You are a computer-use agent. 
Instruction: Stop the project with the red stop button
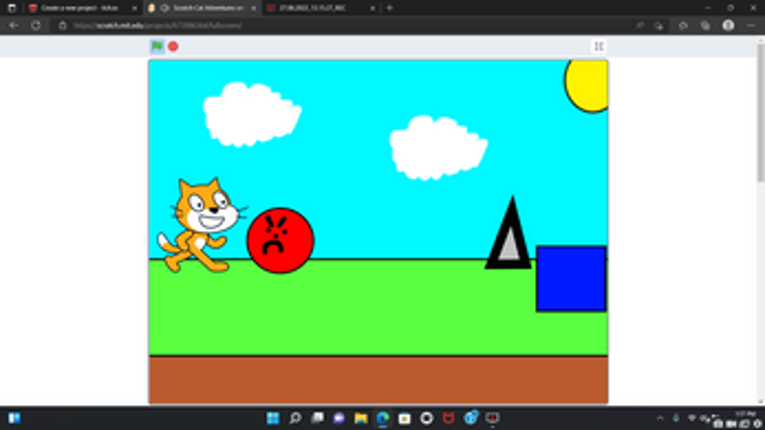click(x=173, y=46)
